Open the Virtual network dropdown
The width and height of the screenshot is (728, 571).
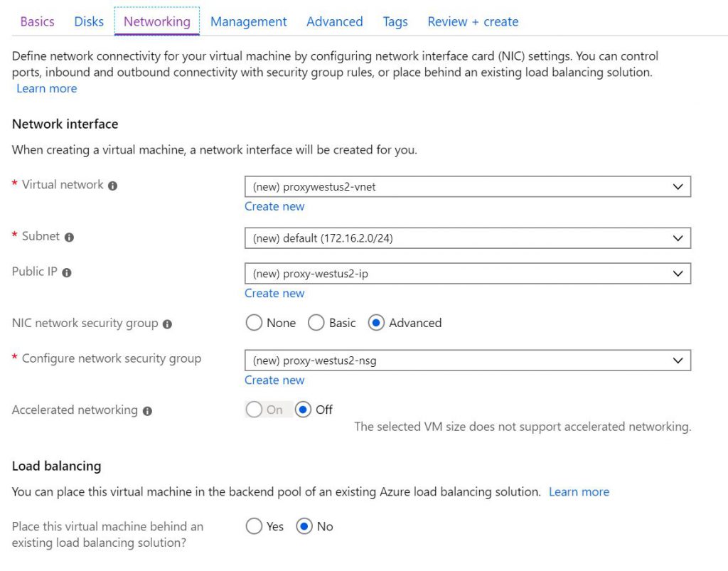(x=468, y=186)
